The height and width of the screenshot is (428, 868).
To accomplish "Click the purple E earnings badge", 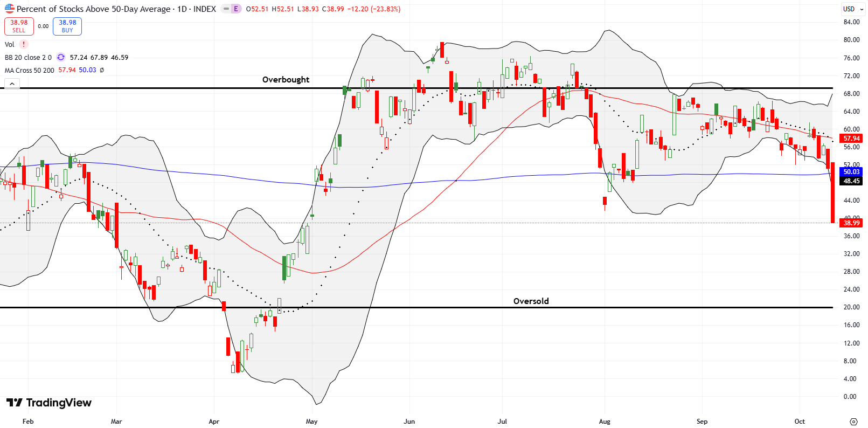I will 235,9.
